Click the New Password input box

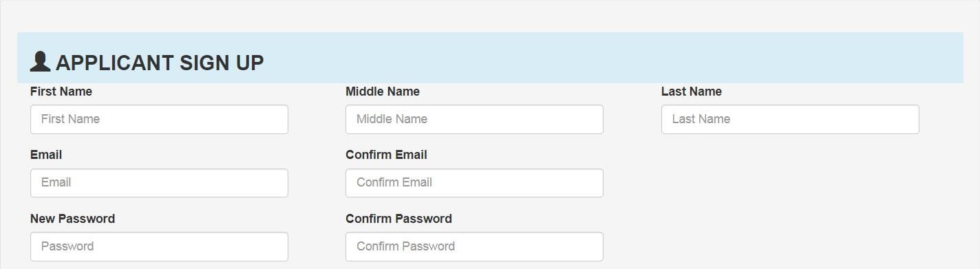(x=159, y=246)
